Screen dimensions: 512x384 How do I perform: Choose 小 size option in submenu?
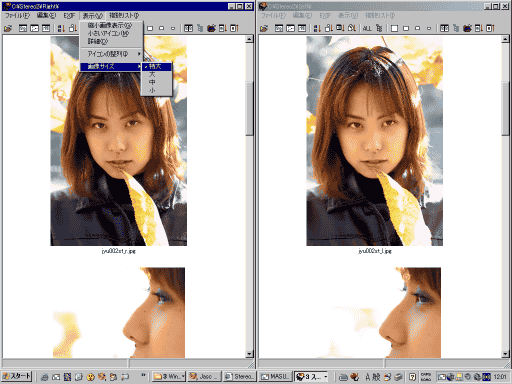tap(156, 90)
